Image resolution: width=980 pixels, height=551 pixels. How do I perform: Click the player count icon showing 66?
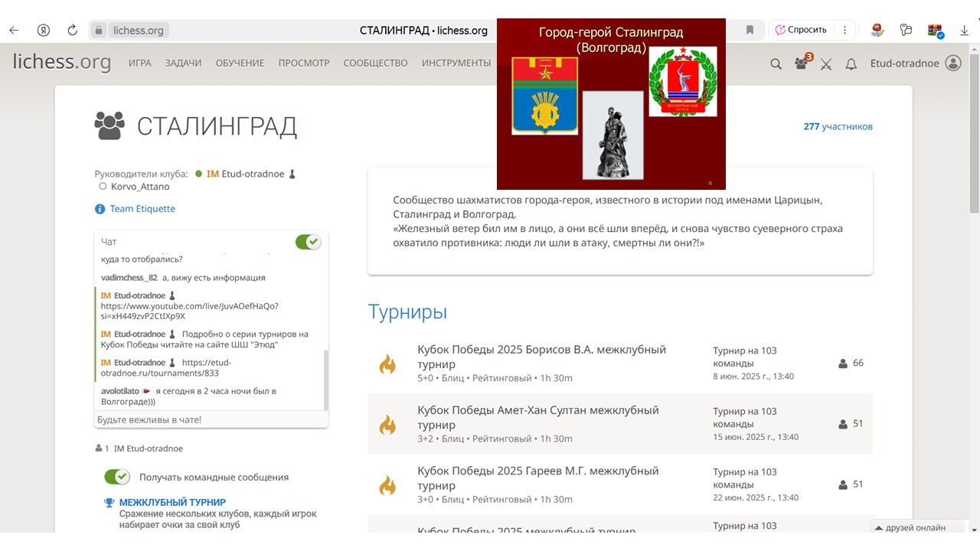pyautogui.click(x=843, y=364)
